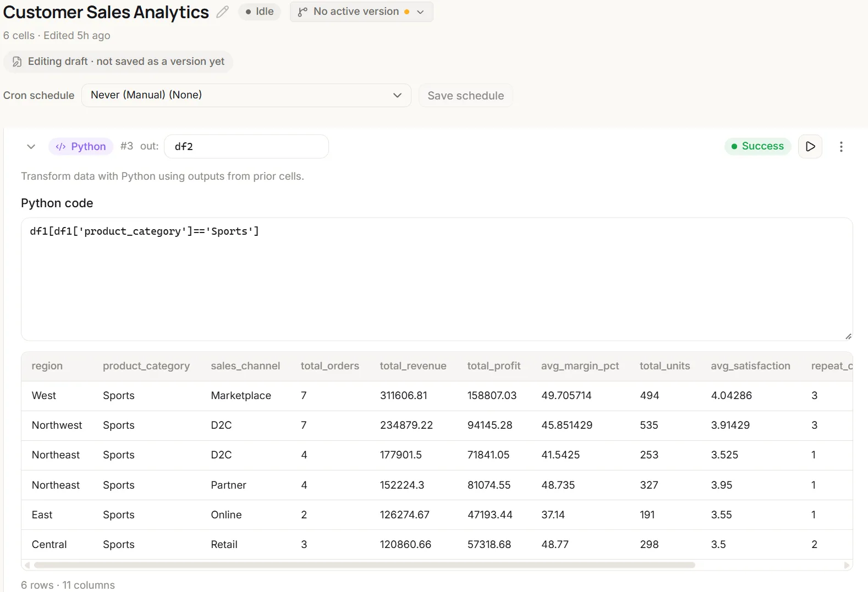Click the Customer Sales Analytics title
Image resolution: width=868 pixels, height=592 pixels.
106,12
